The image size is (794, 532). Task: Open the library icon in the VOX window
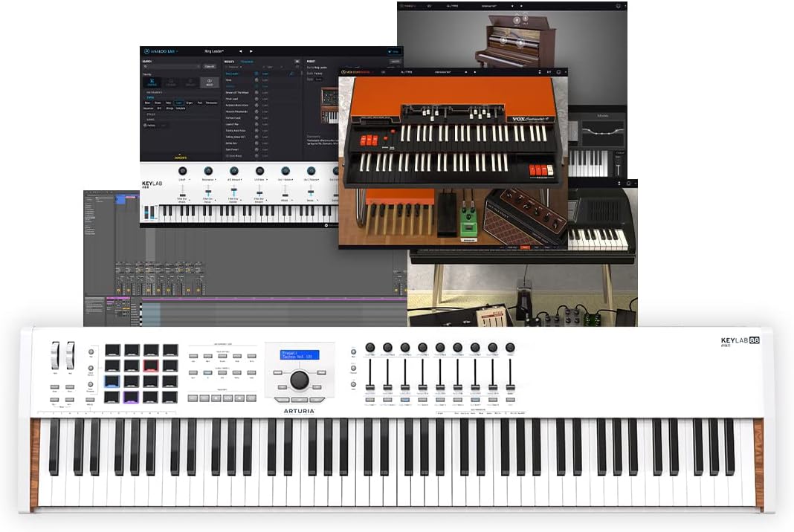coord(384,72)
